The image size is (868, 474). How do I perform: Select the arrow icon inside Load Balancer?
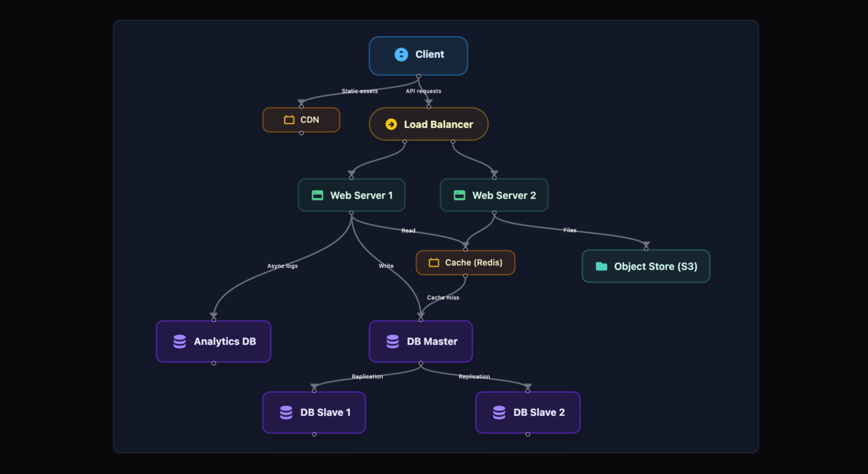(391, 124)
